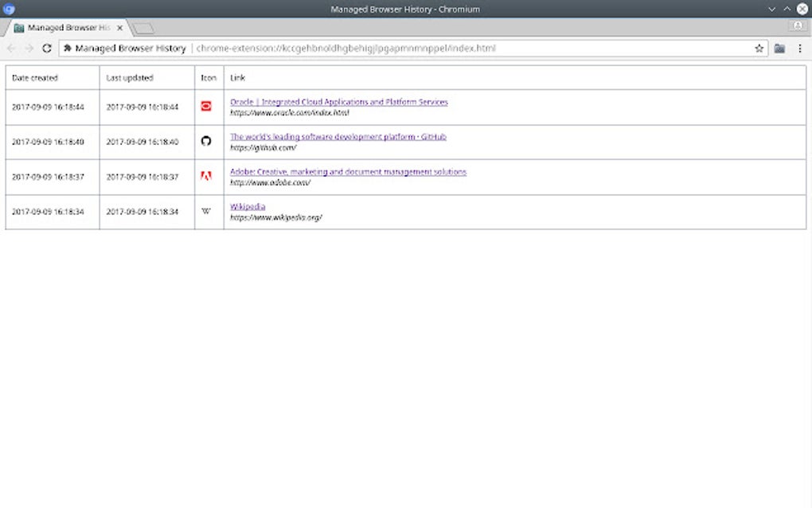Click the Adobe favicon in the Icon column
Viewport: 812px width, 508px height.
pyautogui.click(x=206, y=176)
